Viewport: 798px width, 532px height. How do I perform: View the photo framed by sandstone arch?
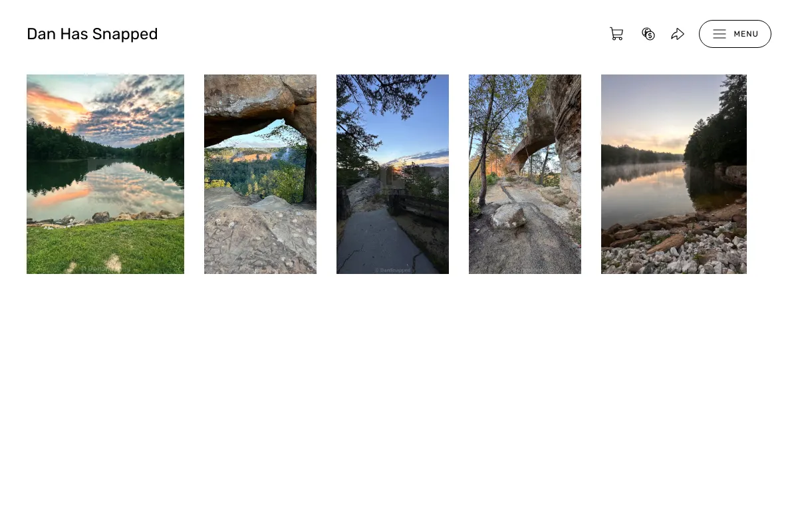point(260,174)
